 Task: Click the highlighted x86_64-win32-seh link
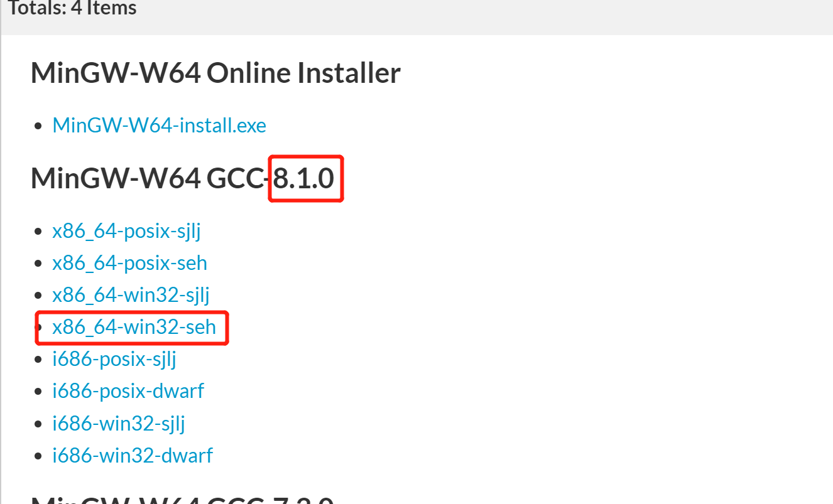(x=134, y=327)
